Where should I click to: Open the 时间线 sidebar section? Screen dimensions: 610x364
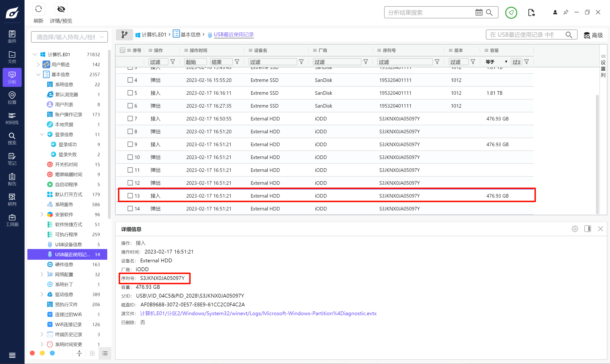pos(12,118)
